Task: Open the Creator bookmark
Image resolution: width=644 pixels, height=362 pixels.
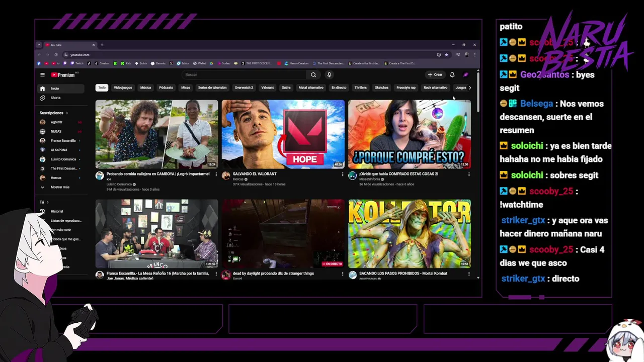Action: [x=101, y=63]
